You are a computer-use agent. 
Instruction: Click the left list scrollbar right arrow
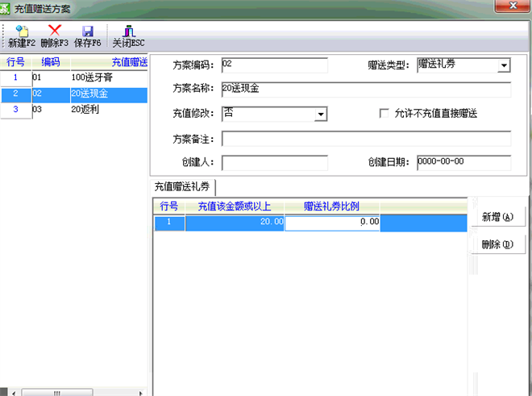[x=141, y=393]
